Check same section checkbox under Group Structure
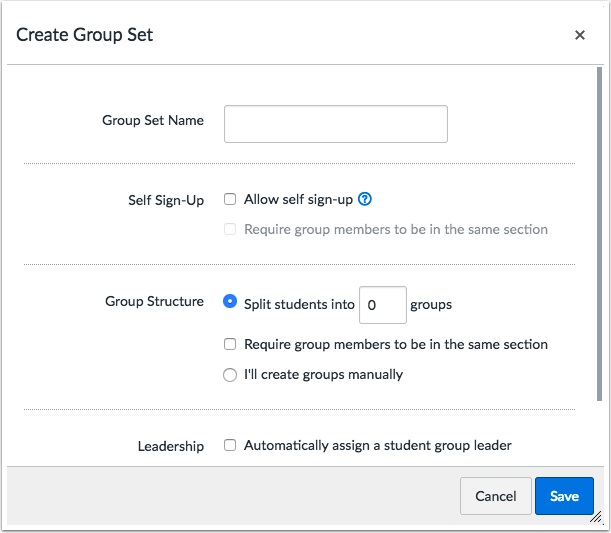This screenshot has width=611, height=533. (230, 344)
